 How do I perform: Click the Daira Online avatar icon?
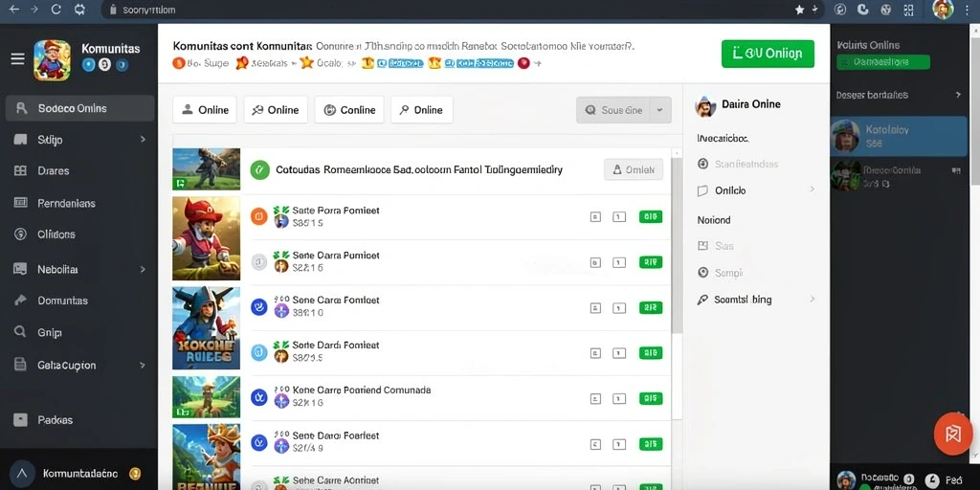[705, 105]
